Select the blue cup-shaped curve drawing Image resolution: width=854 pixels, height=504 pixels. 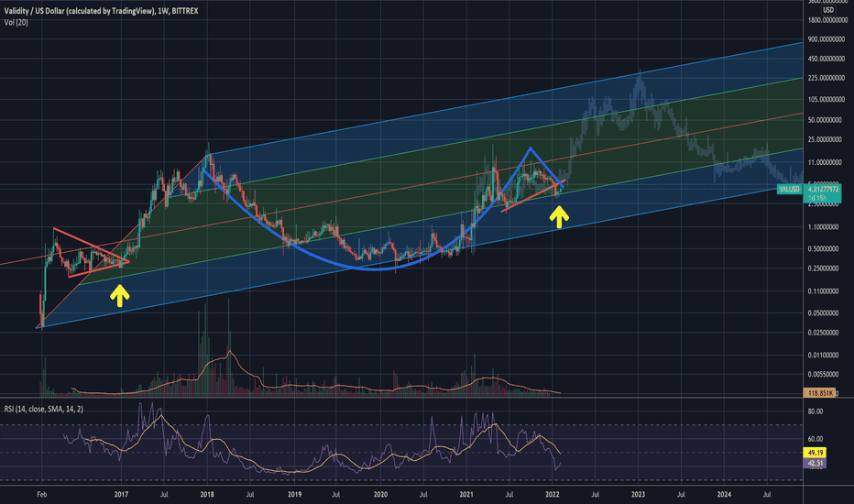point(376,269)
